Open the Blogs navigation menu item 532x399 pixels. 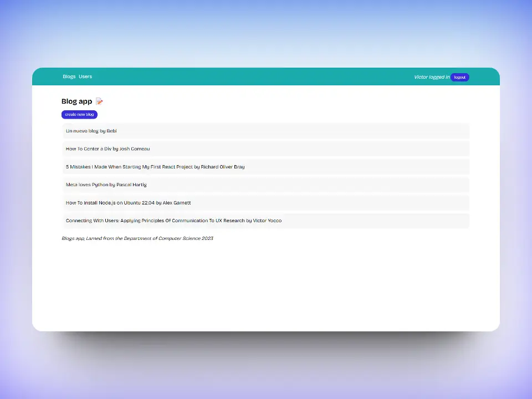69,76
